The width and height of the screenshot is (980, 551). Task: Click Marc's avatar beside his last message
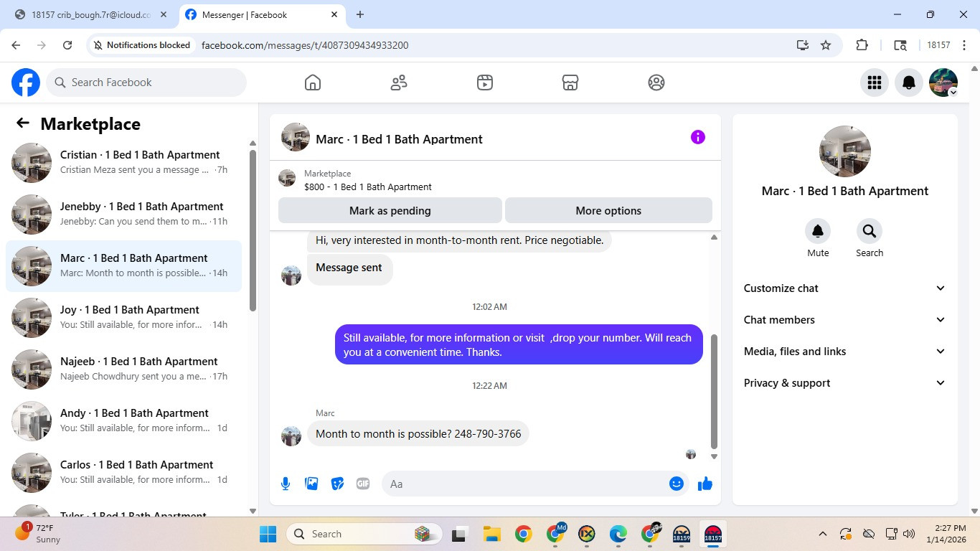pos(291,436)
